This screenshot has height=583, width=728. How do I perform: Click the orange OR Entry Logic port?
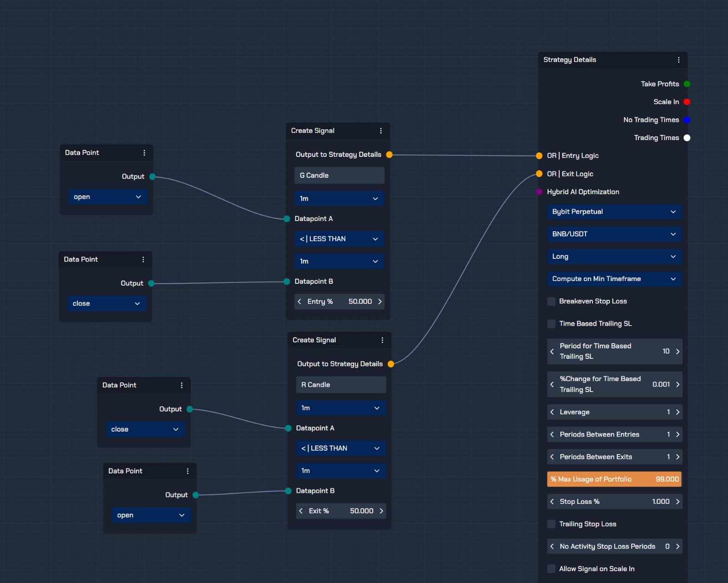point(539,155)
